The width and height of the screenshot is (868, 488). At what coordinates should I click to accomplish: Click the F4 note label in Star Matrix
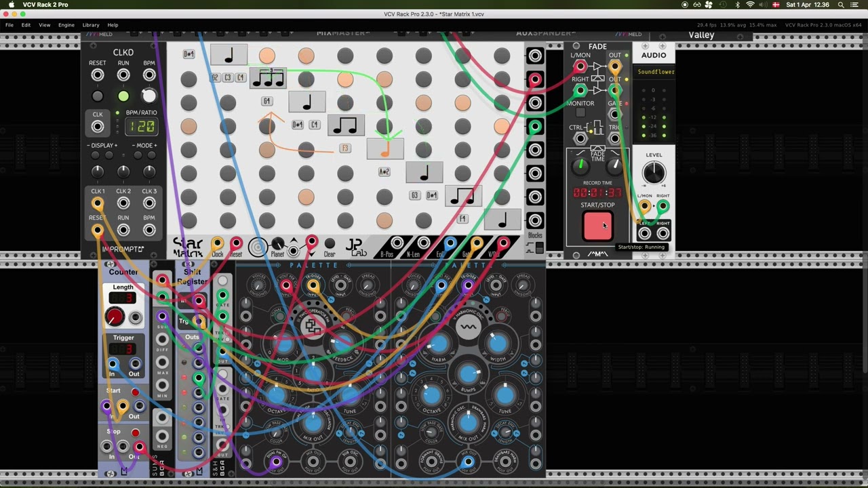pyautogui.click(x=462, y=218)
